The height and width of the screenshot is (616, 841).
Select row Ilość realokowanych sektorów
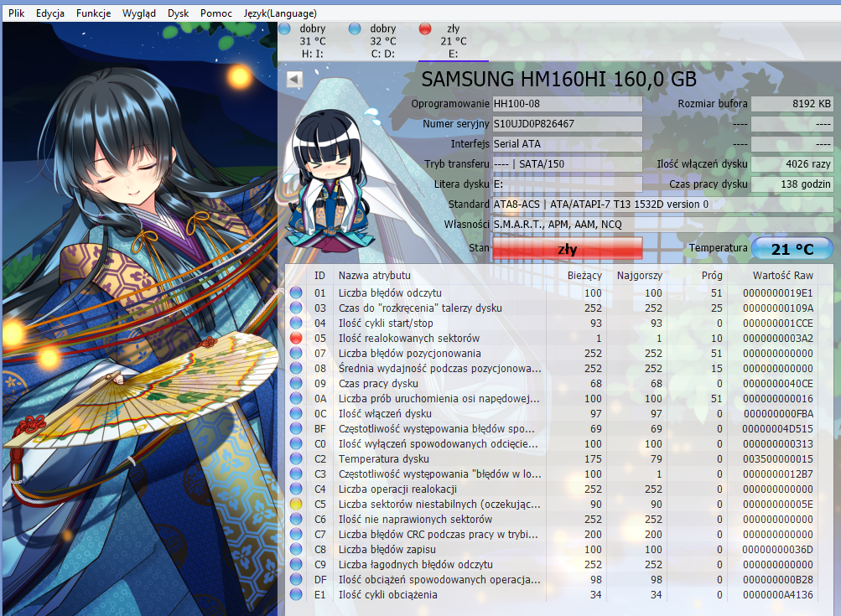[553, 339]
